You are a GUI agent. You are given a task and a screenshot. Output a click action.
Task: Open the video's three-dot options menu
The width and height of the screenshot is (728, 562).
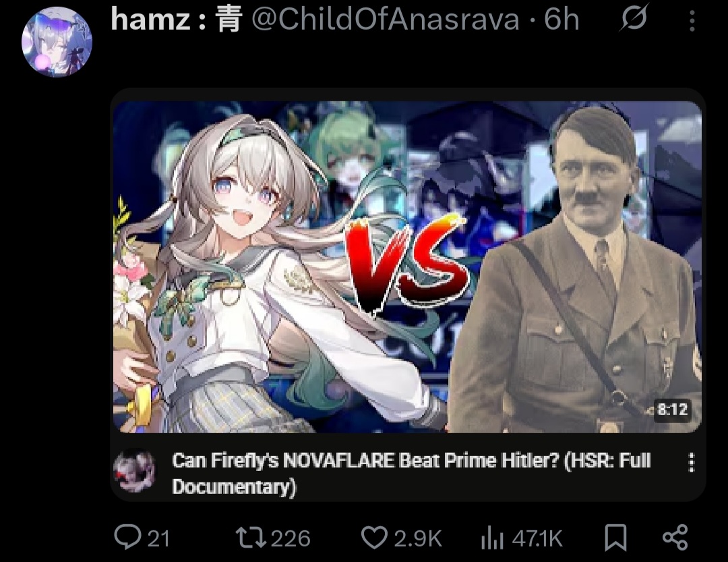(x=692, y=463)
